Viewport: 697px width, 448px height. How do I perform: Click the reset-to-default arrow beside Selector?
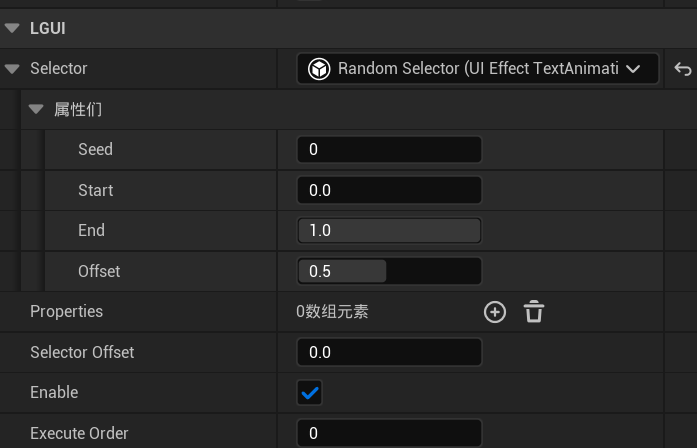683,69
